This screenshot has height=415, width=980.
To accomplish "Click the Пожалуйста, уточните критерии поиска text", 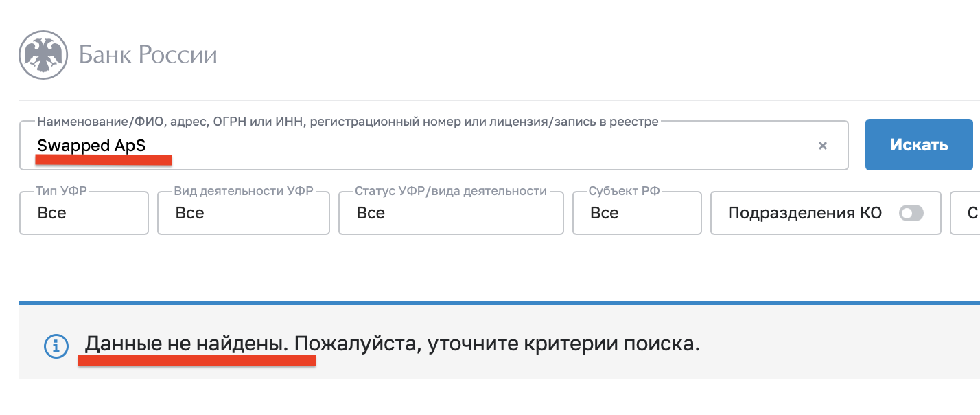I will click(497, 343).
